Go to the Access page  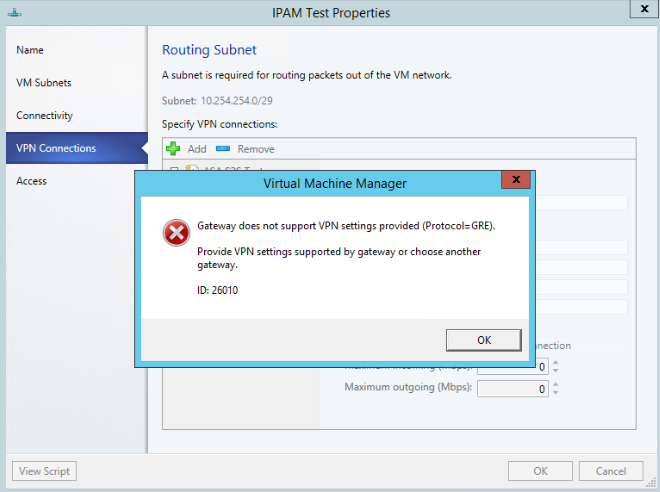click(x=32, y=181)
